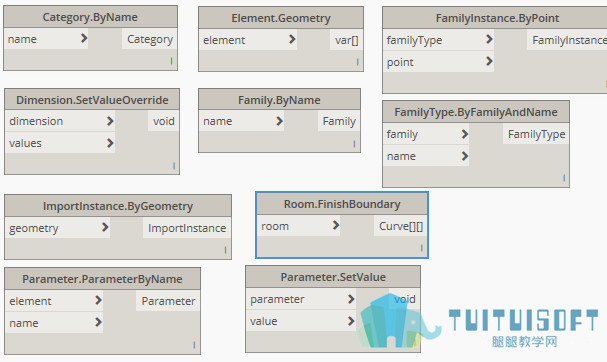Click element input of Parameter.ParameterByName

point(54,301)
